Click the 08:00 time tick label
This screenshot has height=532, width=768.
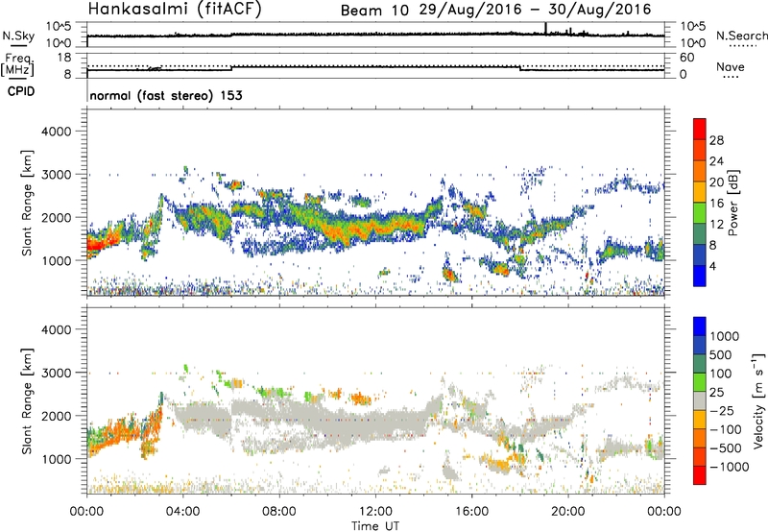pos(279,512)
